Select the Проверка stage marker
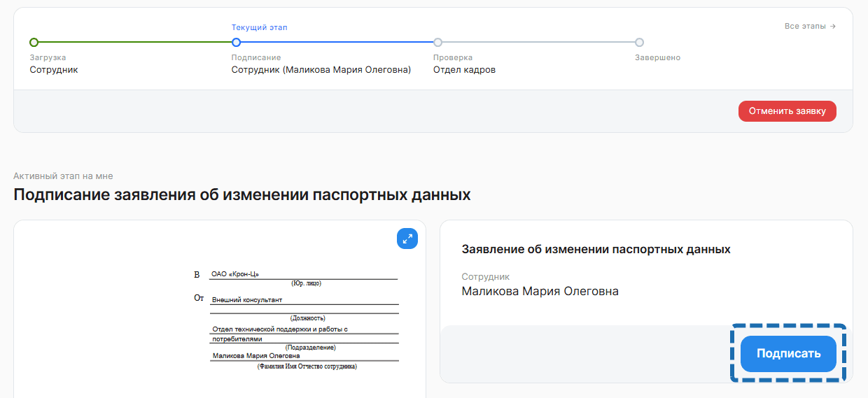Viewport: 868px width, 398px height. pyautogui.click(x=437, y=42)
